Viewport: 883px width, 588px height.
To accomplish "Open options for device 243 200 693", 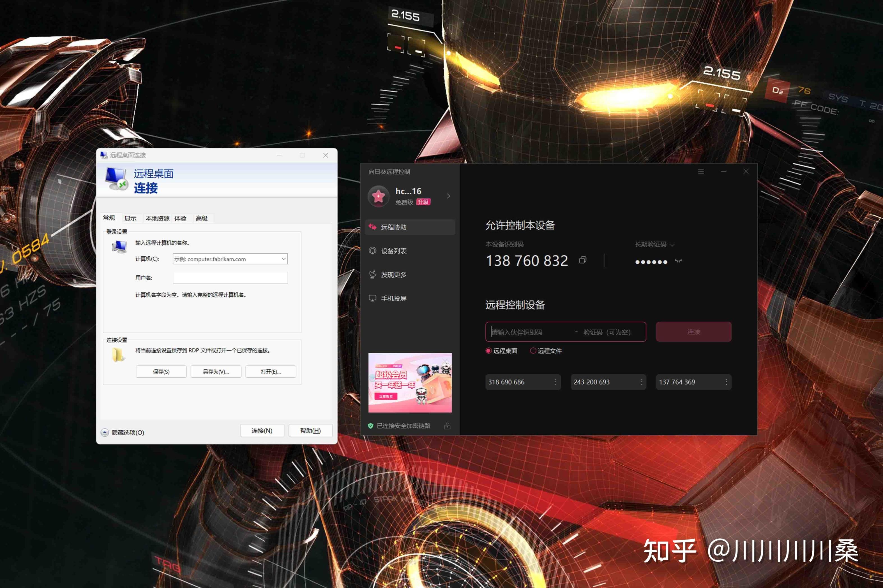I will pos(641,382).
